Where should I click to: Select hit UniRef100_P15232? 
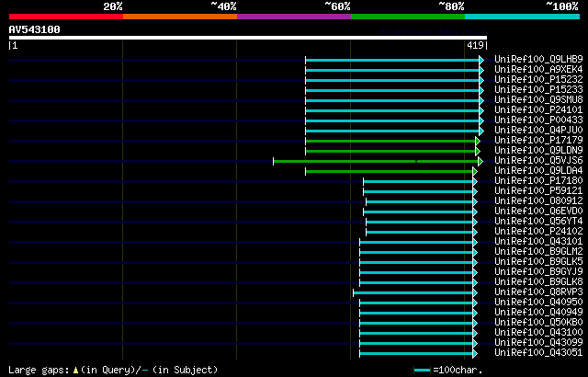click(x=538, y=79)
